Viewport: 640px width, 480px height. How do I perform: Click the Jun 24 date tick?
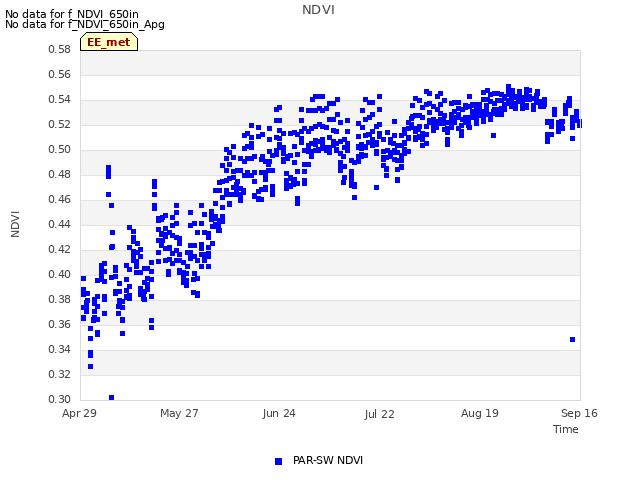pyautogui.click(x=279, y=413)
